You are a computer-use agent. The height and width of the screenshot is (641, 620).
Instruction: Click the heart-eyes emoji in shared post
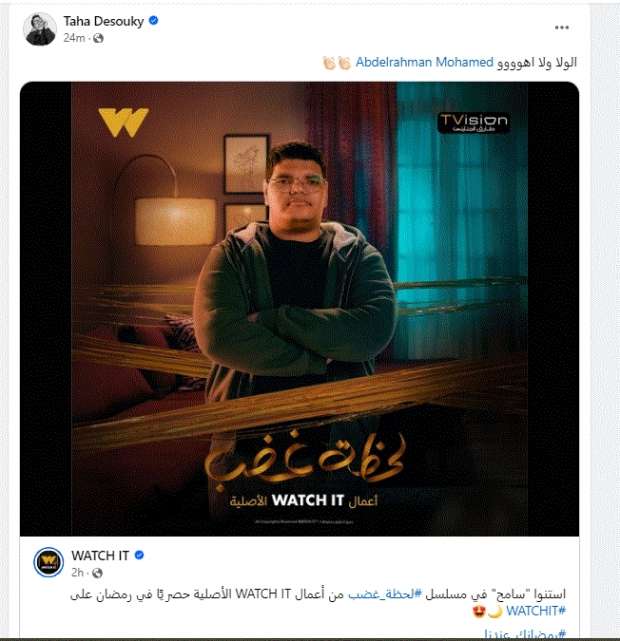coord(479,612)
